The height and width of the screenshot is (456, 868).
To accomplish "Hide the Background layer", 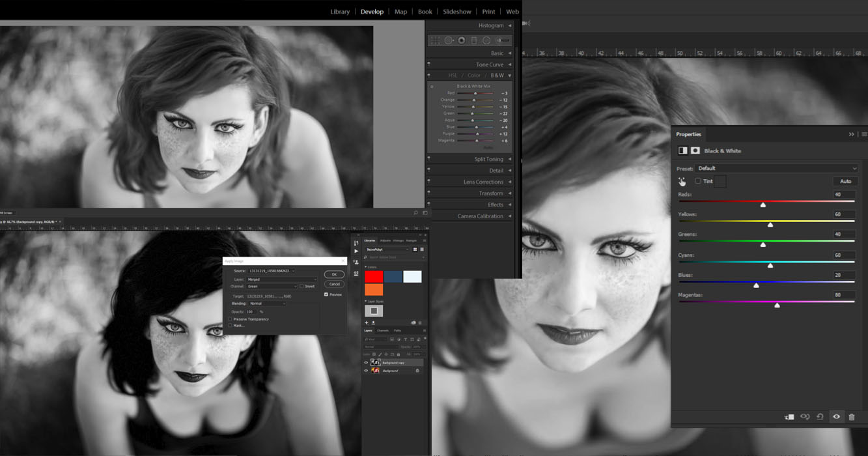I will pos(366,371).
